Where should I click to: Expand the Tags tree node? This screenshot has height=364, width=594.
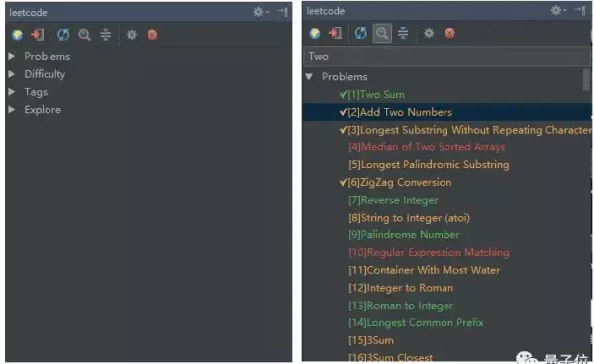pyautogui.click(x=12, y=92)
